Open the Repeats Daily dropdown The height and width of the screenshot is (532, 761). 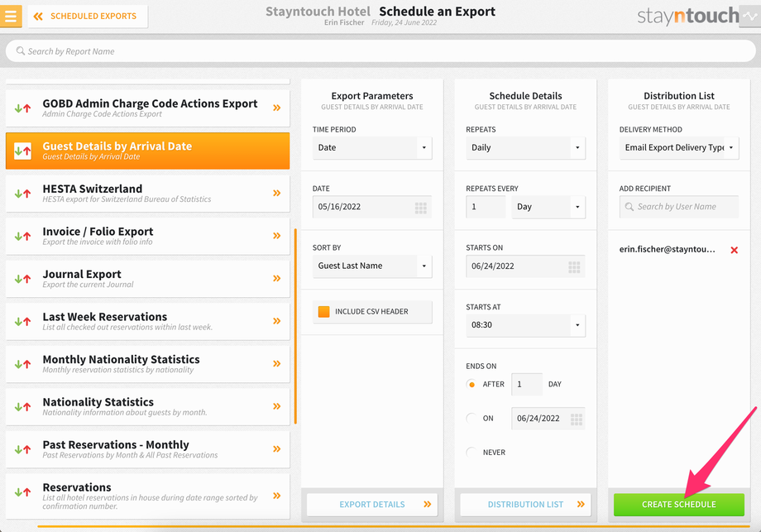coord(525,147)
